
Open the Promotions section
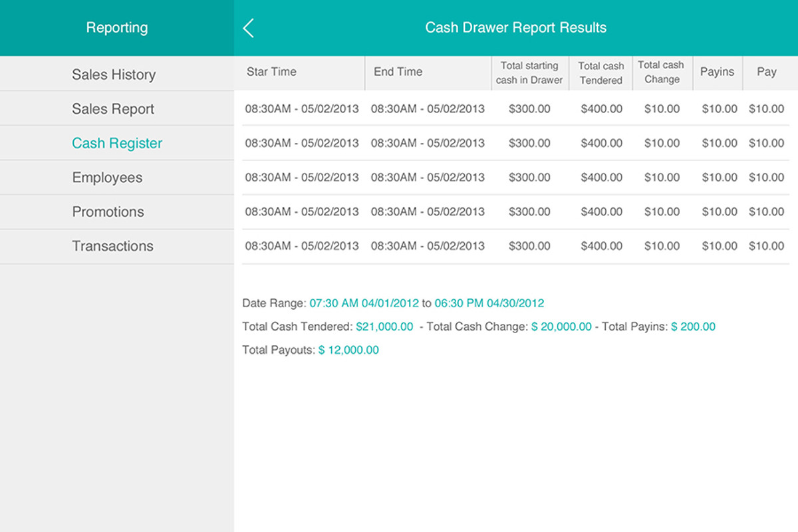click(116, 212)
